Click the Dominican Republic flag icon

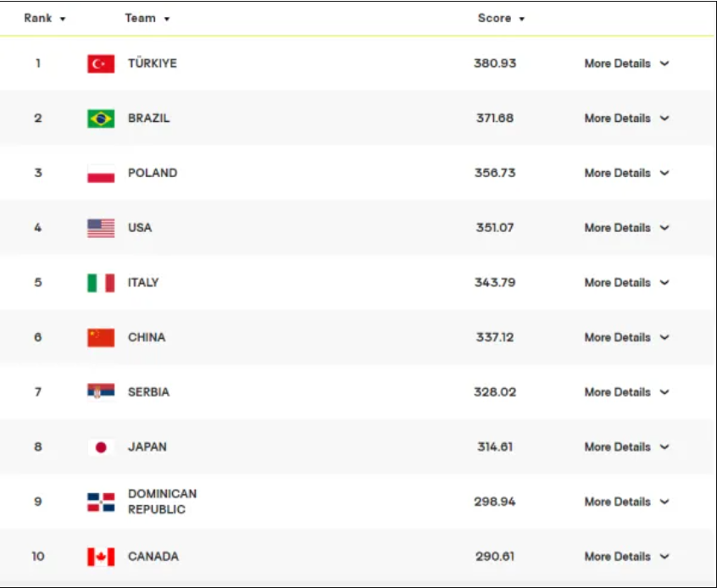101,502
